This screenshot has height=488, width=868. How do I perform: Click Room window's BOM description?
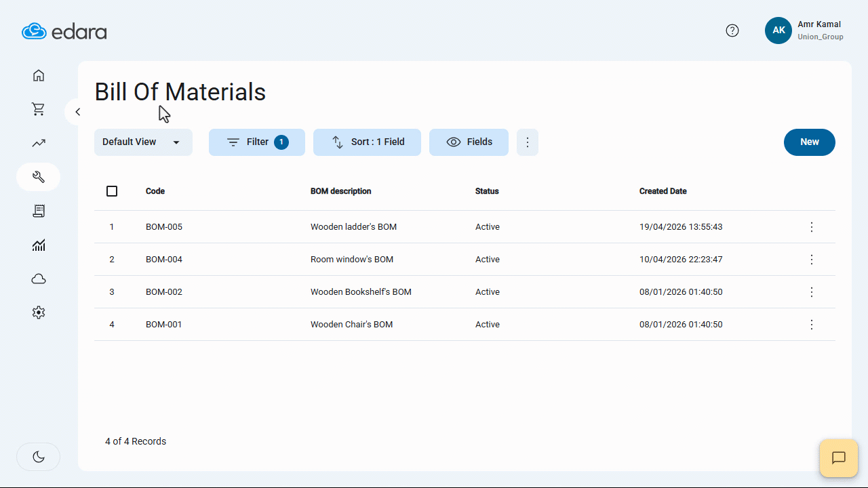352,260
